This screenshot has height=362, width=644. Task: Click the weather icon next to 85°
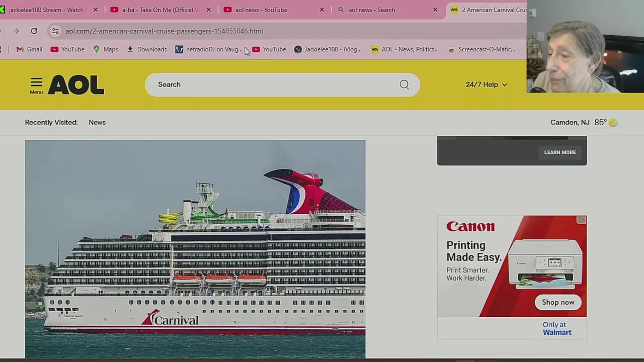click(x=613, y=122)
